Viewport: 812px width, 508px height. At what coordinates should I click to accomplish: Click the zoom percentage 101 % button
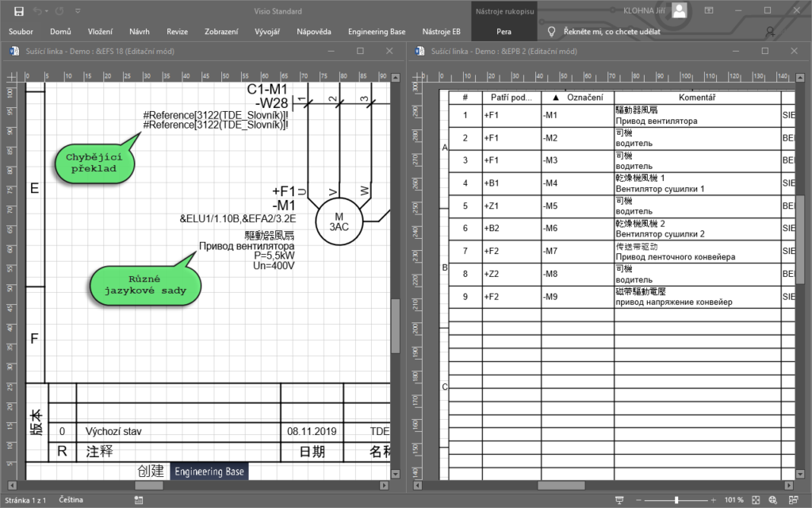coord(733,500)
